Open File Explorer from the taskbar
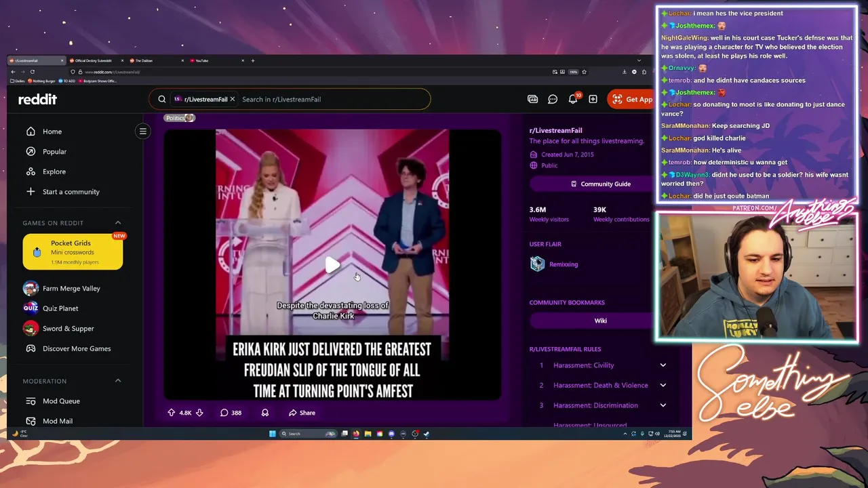This screenshot has height=488, width=868. tap(368, 434)
